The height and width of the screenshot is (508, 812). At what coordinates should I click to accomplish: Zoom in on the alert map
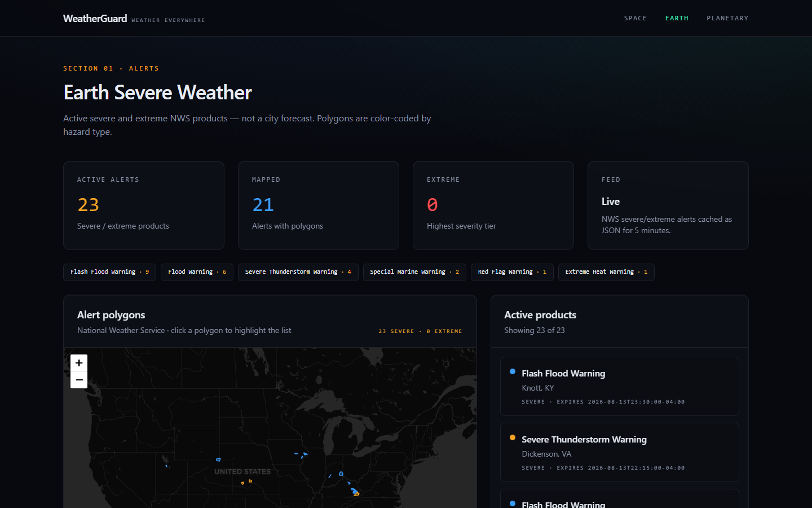coord(79,363)
